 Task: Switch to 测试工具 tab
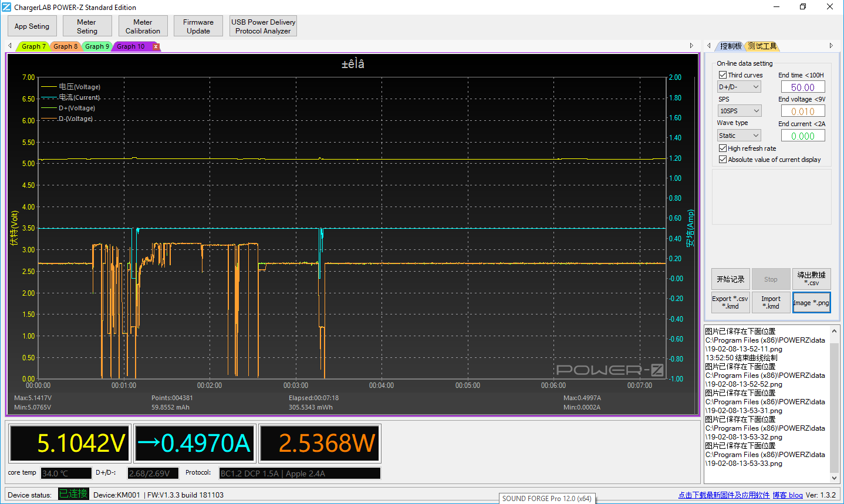point(762,46)
